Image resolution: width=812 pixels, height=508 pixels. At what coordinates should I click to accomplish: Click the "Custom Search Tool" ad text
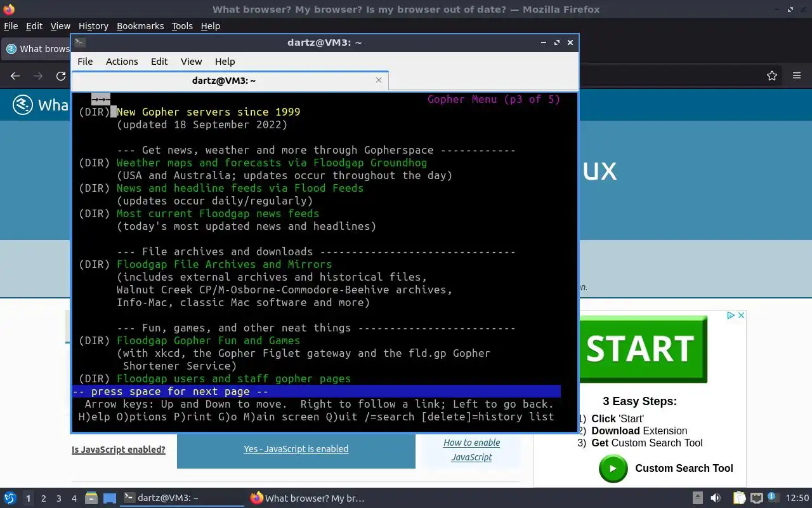click(684, 468)
